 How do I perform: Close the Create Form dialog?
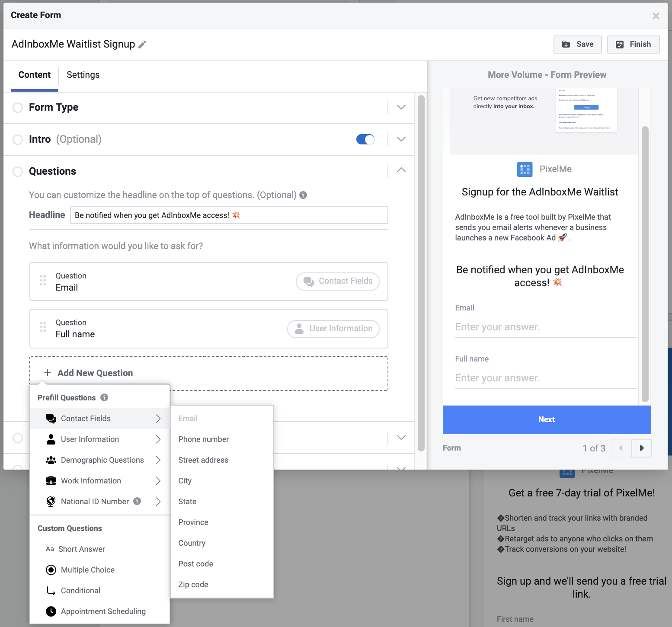tap(656, 16)
